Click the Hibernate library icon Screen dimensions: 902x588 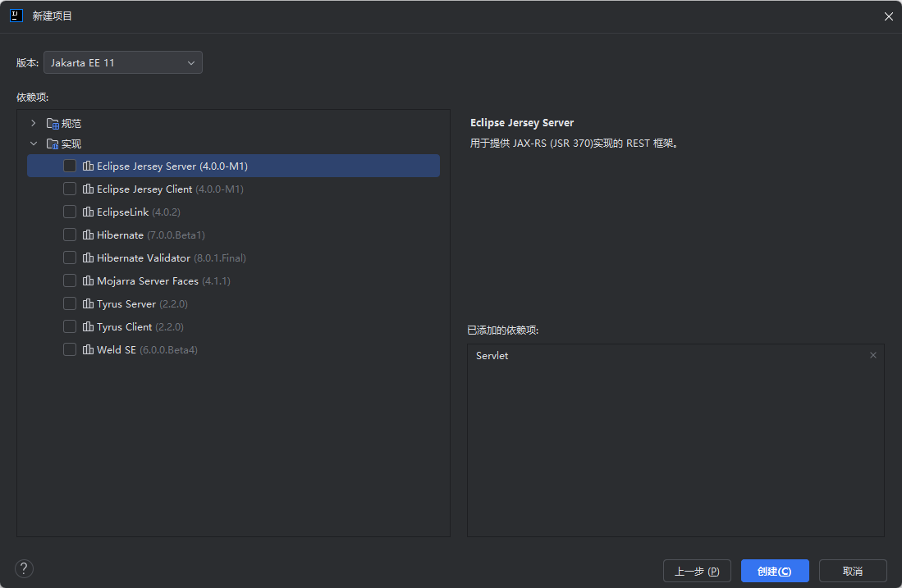[88, 235]
